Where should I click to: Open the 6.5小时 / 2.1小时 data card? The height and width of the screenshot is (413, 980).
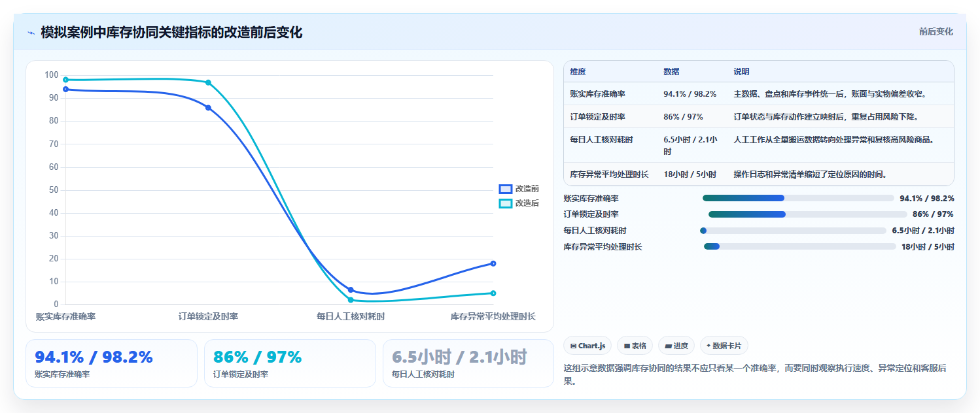coord(468,363)
